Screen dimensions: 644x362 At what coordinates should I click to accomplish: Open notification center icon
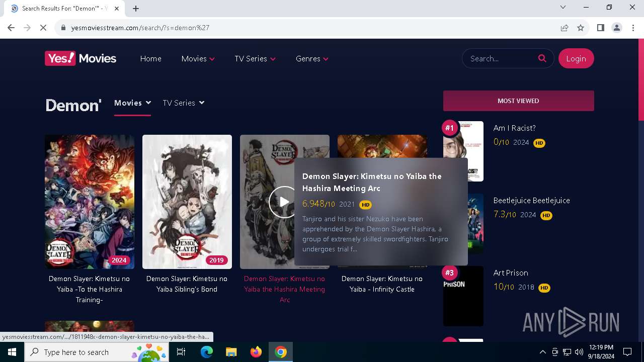click(627, 352)
